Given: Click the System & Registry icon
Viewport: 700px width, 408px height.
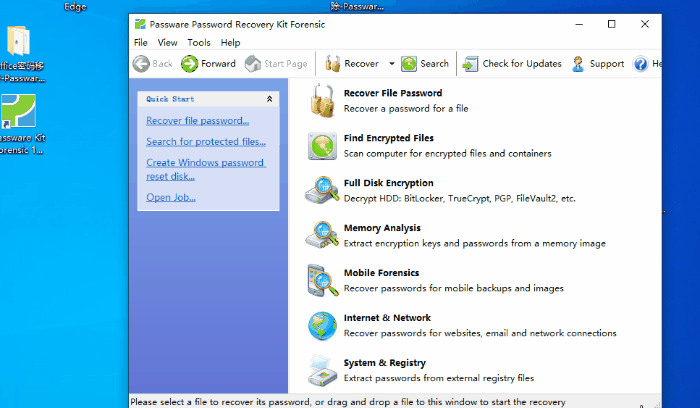Looking at the screenshot, I should 322,371.
